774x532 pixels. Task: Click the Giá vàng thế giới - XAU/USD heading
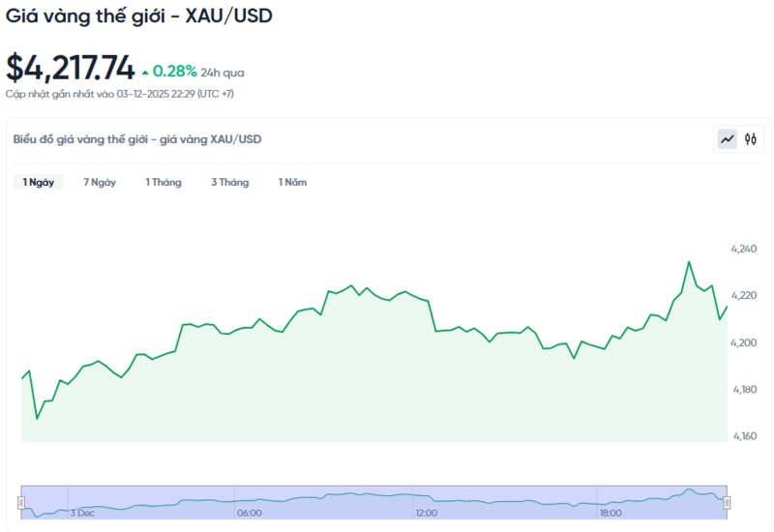pyautogui.click(x=139, y=16)
